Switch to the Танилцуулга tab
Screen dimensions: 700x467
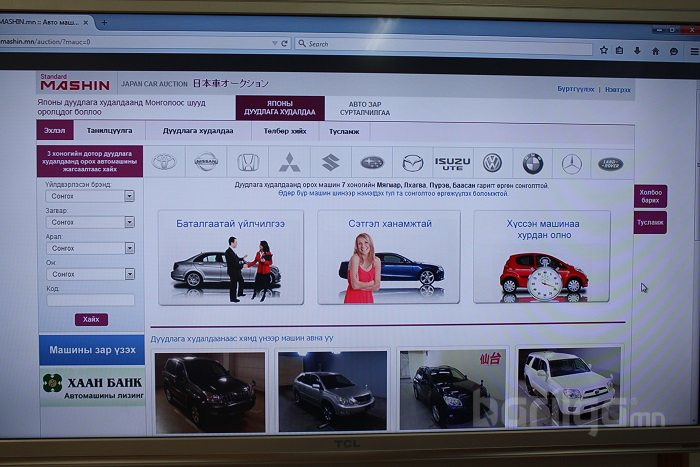point(109,131)
